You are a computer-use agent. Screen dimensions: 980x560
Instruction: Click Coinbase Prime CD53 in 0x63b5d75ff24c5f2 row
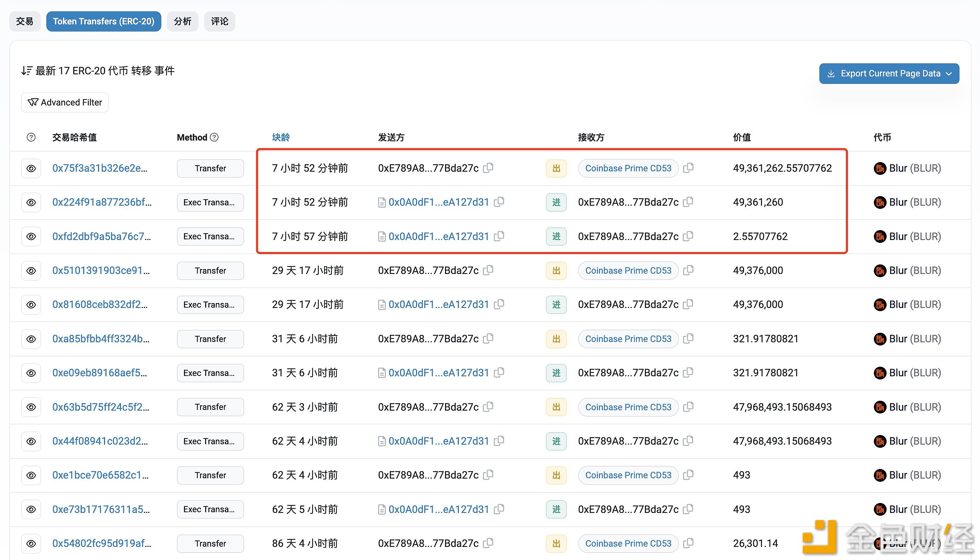click(x=628, y=407)
